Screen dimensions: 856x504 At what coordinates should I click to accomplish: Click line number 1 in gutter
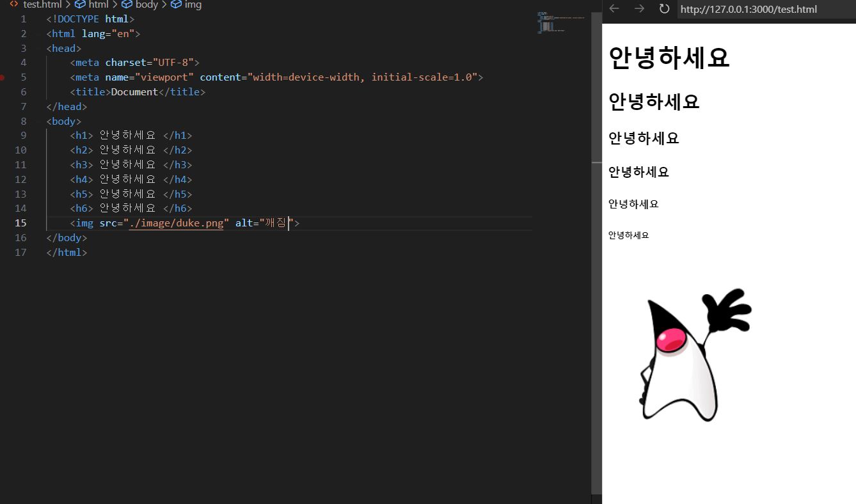(x=24, y=19)
